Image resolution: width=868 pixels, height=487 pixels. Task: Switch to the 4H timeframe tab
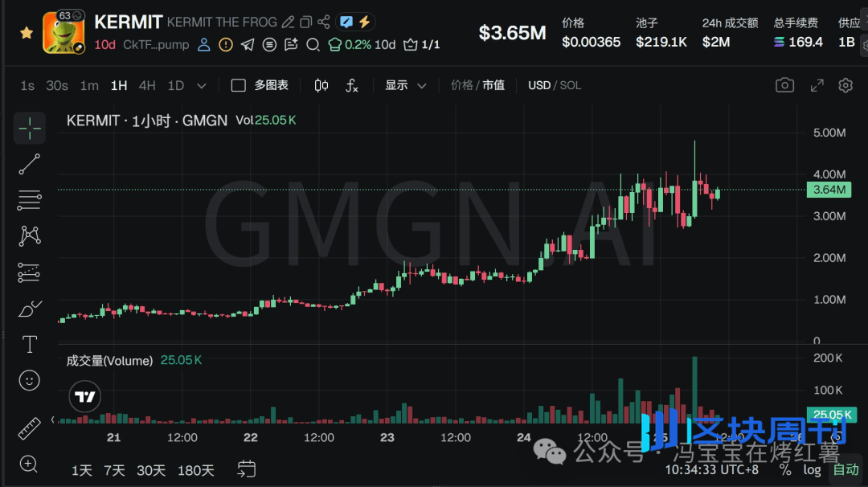tap(147, 84)
